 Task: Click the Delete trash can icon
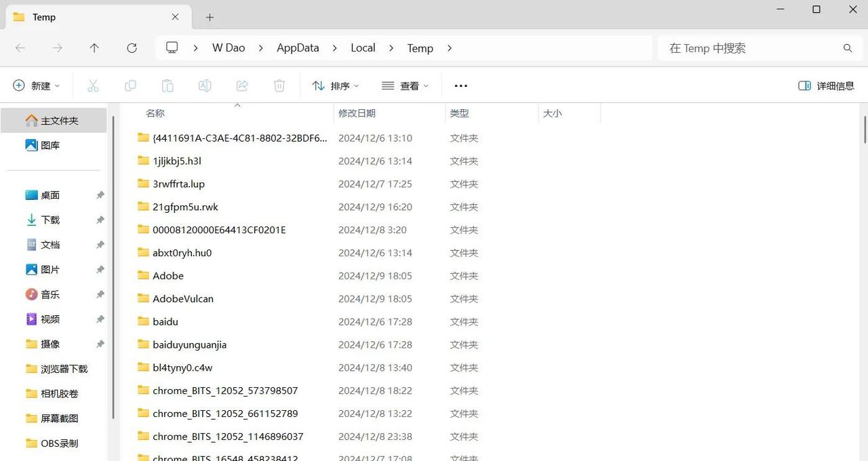pyautogui.click(x=279, y=86)
